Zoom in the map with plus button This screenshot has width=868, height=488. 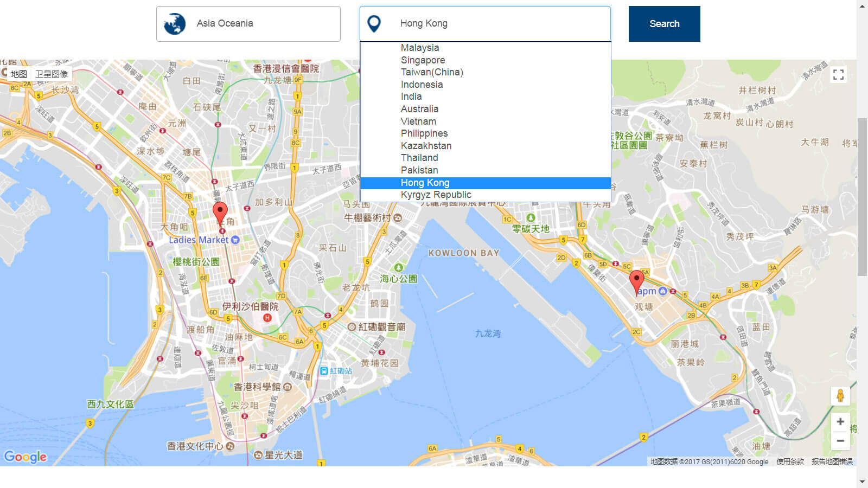tap(840, 421)
